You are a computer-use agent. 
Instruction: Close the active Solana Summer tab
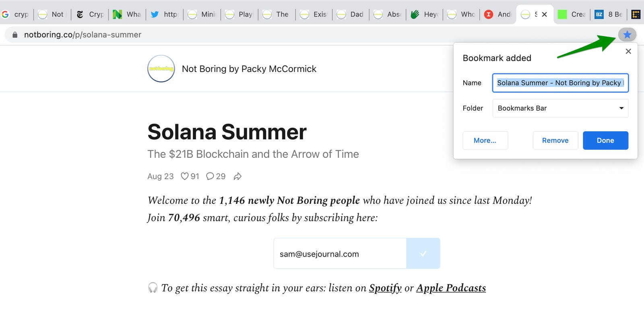pos(544,14)
